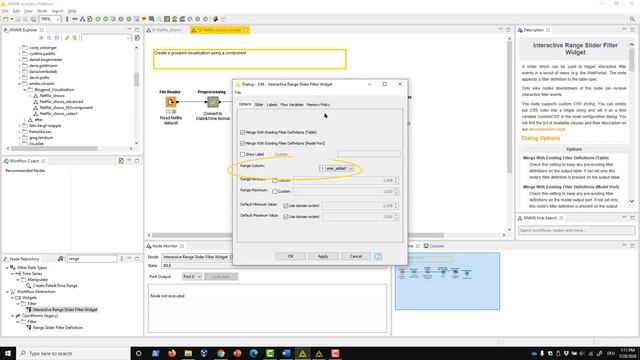Toggle Use domain extent for Default Minimum Value
This screenshot has width=640, height=360.
click(286, 206)
